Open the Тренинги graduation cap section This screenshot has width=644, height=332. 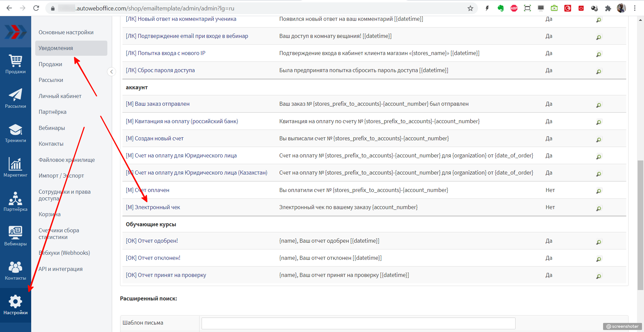(15, 133)
